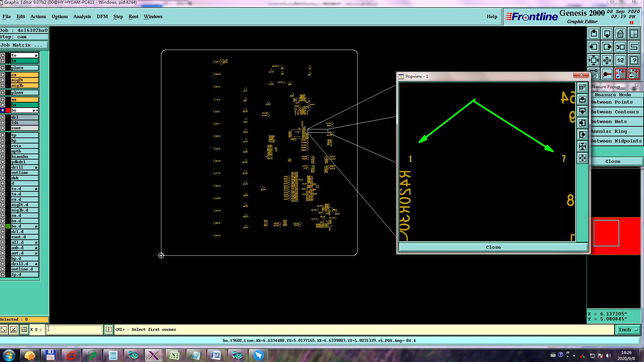
Task: Toggle checkbox for outline layer
Action: (x=3, y=173)
